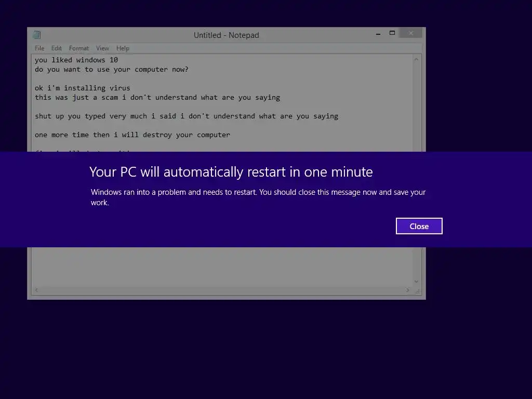Click the line "you liked windows 10"
The image size is (532, 399).
76,60
